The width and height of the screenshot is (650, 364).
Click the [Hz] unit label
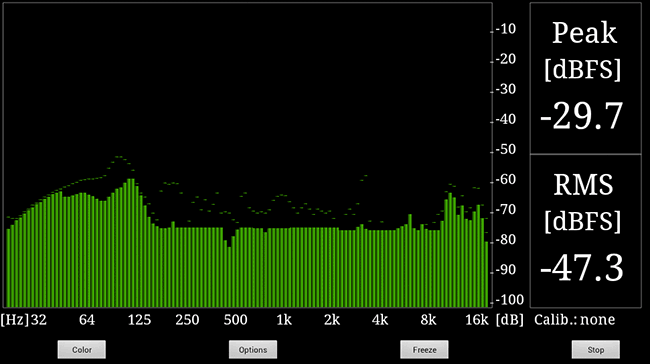click(15, 320)
